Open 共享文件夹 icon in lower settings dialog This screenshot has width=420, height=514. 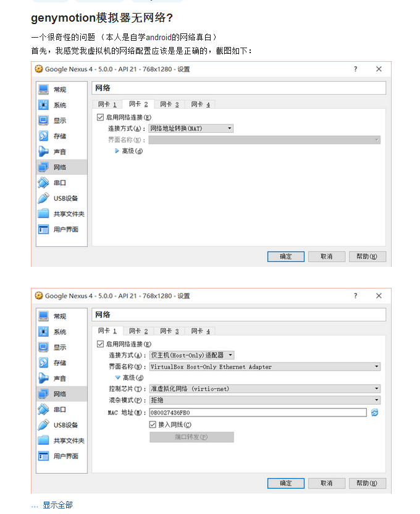(x=43, y=440)
